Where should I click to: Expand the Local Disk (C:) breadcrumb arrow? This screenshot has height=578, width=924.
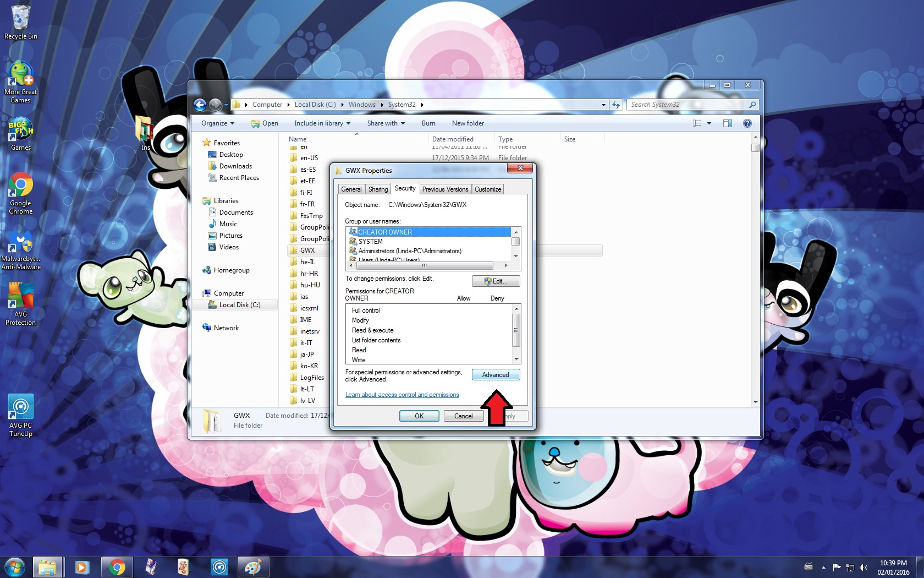(x=342, y=105)
